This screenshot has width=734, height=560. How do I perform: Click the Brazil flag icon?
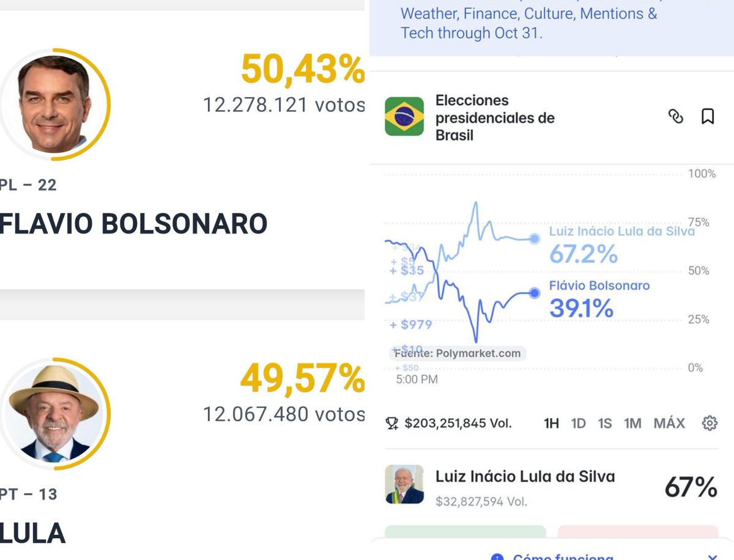pos(404,116)
